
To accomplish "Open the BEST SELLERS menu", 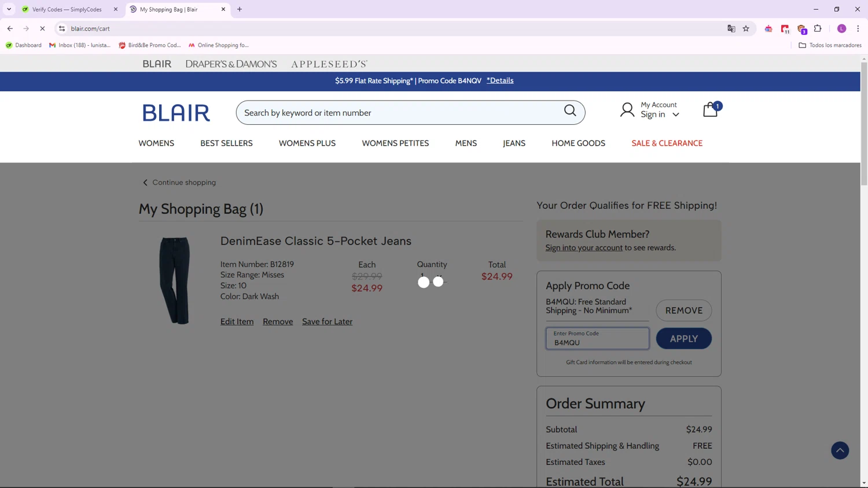I will point(226,143).
